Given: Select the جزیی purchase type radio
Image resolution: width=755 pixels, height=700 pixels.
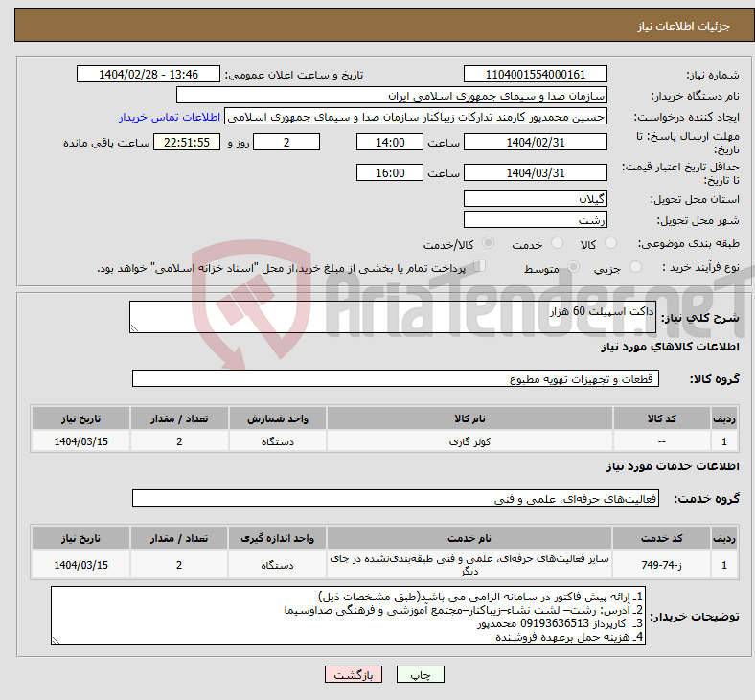Looking at the screenshot, I should [x=635, y=266].
